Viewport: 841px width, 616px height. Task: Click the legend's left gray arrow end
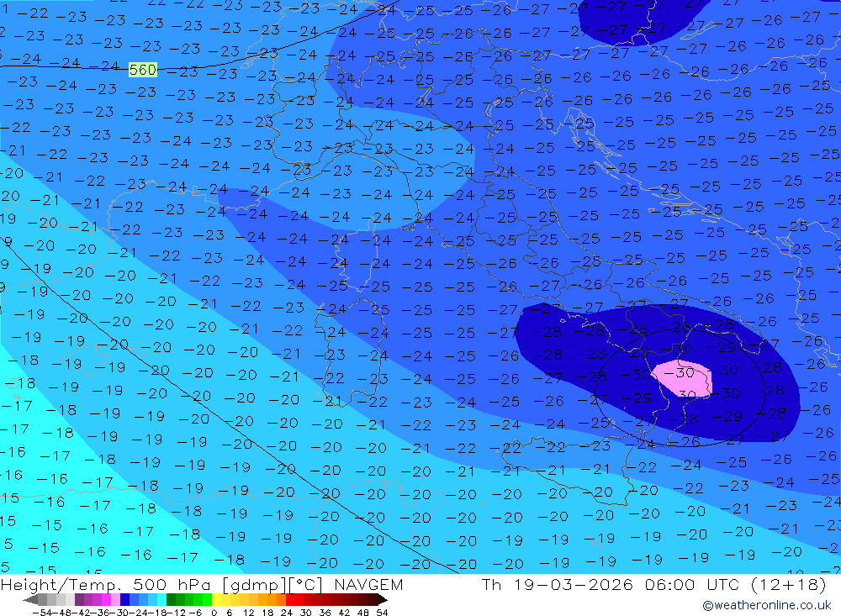point(30,599)
